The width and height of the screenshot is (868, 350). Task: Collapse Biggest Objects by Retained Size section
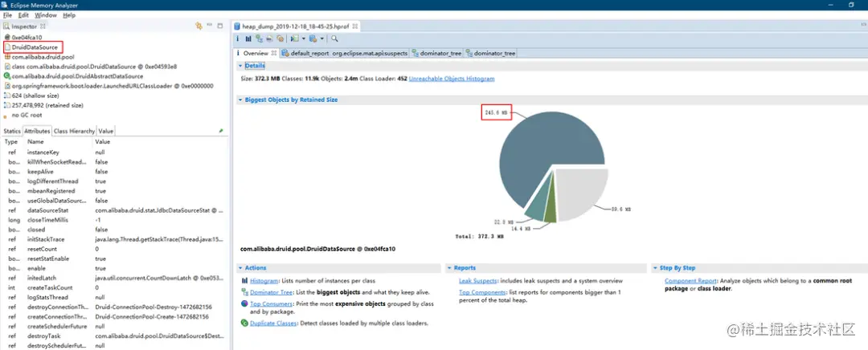(240, 100)
